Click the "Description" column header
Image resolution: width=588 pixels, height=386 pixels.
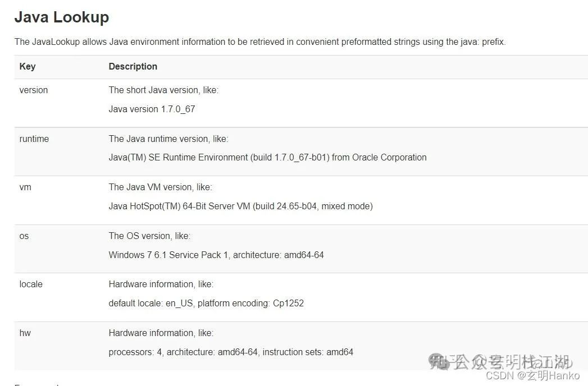(x=133, y=66)
